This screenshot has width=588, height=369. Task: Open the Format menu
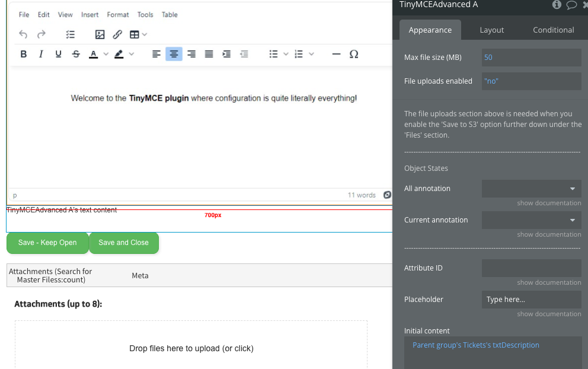[117, 14]
